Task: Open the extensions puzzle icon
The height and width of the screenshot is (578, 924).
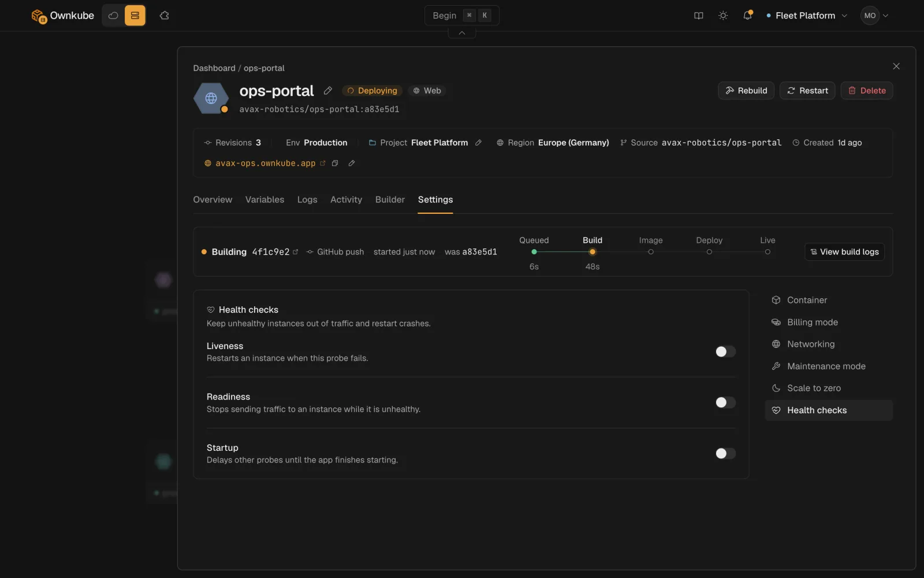Action: (x=165, y=16)
